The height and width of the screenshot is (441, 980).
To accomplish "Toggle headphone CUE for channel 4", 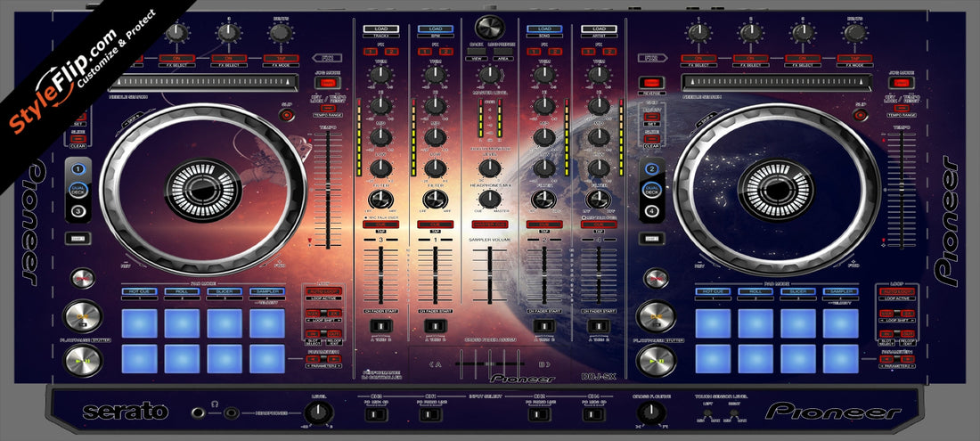I will (599, 225).
